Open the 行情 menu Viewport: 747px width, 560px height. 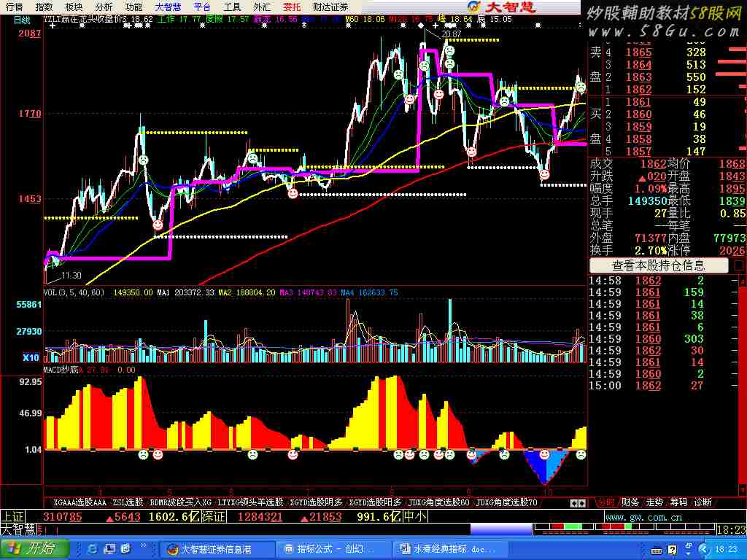(15, 7)
